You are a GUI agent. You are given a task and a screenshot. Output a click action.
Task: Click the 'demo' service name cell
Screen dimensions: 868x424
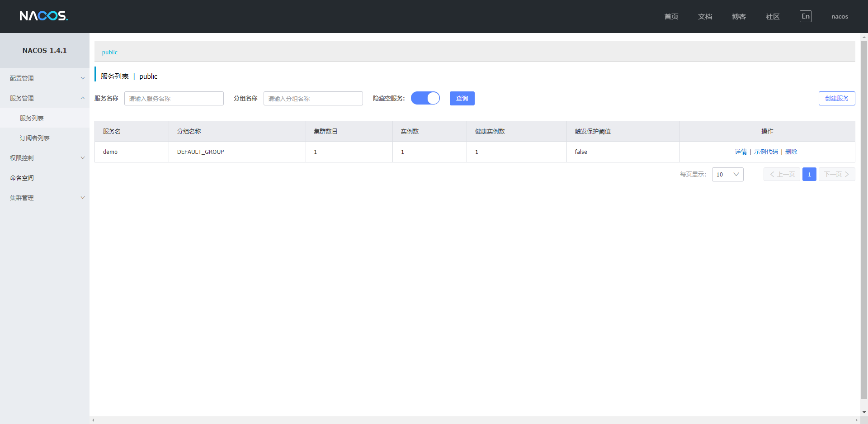[132, 152]
